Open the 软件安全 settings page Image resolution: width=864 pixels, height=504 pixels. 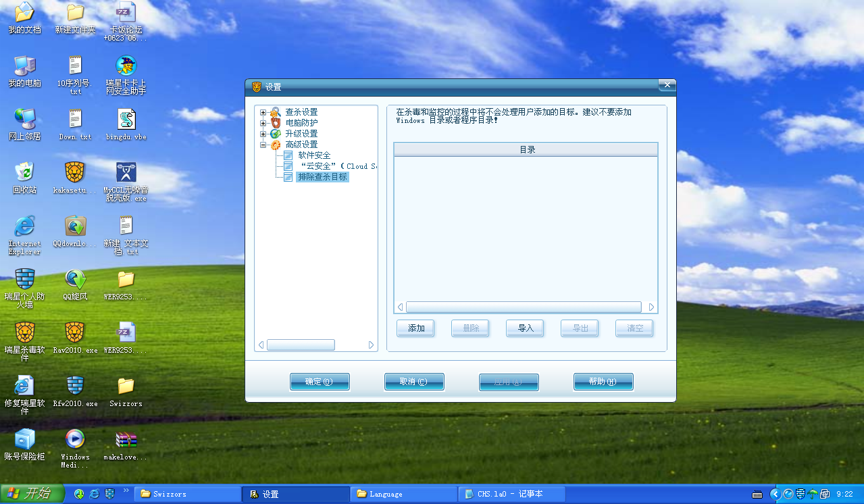tap(315, 155)
